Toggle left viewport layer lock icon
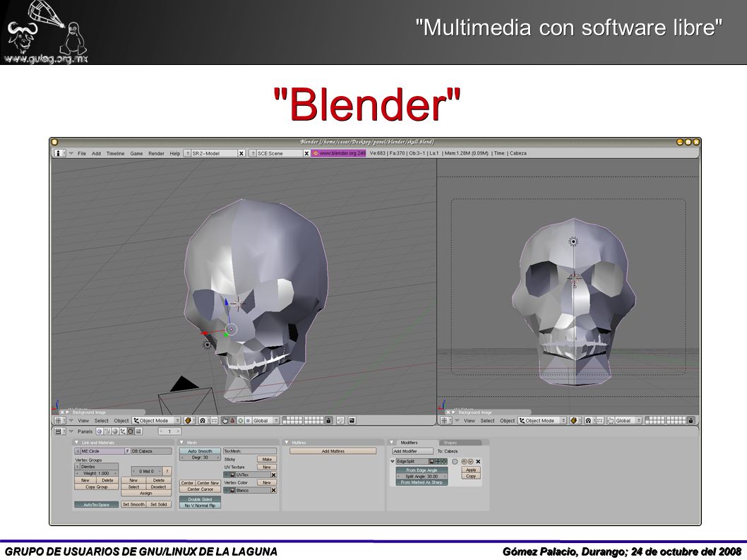This screenshot has height=560, width=747. pyautogui.click(x=328, y=420)
